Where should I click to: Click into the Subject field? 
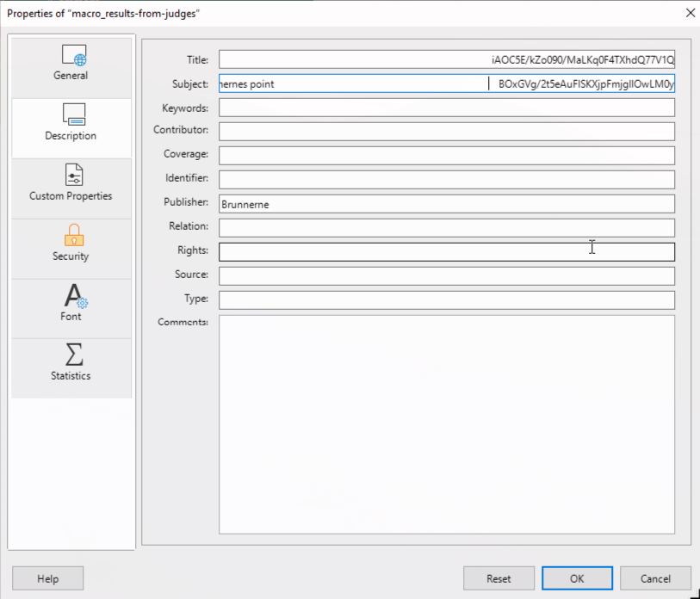click(x=446, y=83)
